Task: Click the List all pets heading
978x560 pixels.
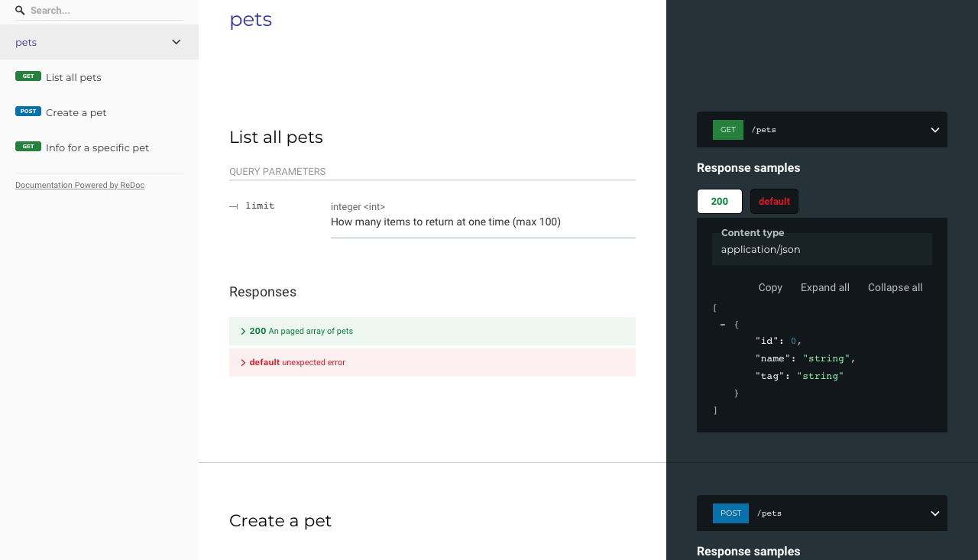Action: [x=276, y=137]
